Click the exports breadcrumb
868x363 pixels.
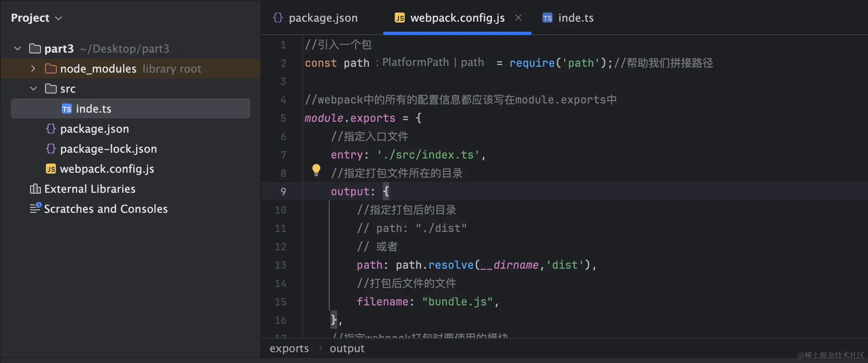[289, 348]
